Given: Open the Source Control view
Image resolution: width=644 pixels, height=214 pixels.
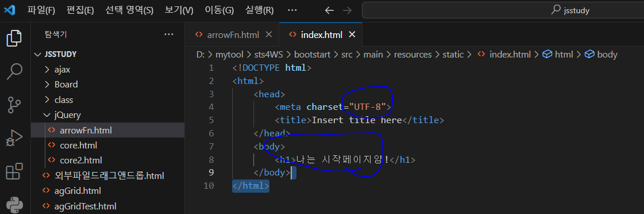Looking at the screenshot, I should pyautogui.click(x=14, y=105).
